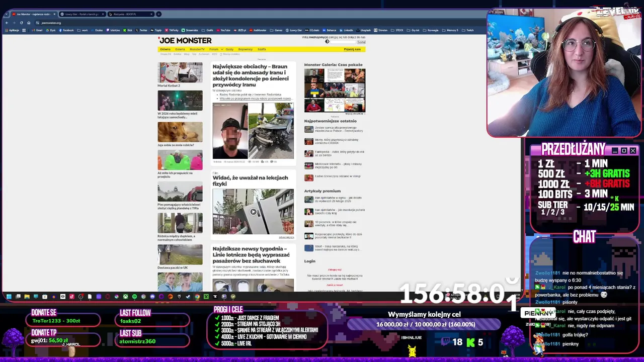
Task: Open Minecraft from the taskbar
Action: [x=206, y=296]
